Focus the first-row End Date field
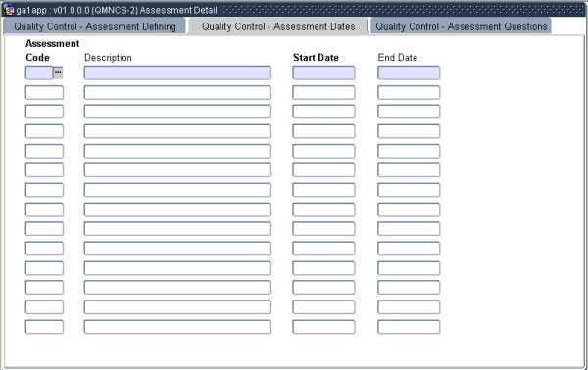The width and height of the screenshot is (588, 370). [x=409, y=72]
